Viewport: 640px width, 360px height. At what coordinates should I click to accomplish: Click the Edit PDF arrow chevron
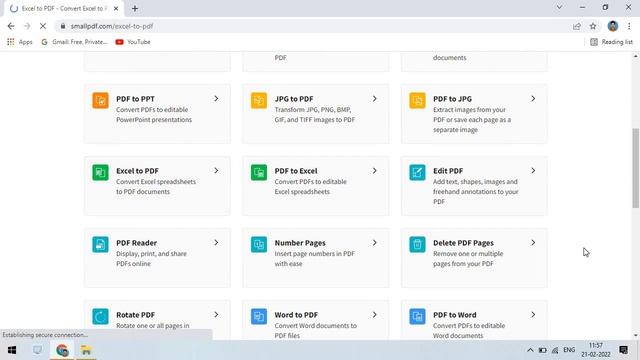(x=533, y=171)
